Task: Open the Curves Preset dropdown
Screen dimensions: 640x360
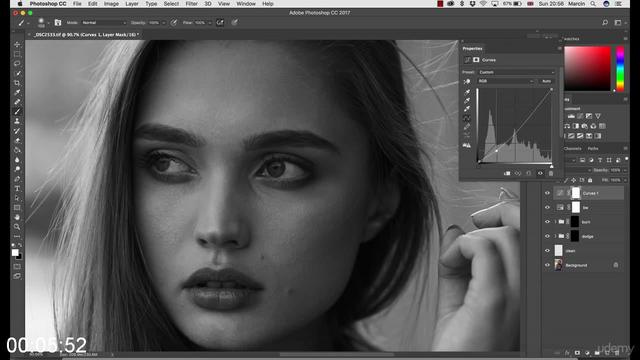Action: 516,72
